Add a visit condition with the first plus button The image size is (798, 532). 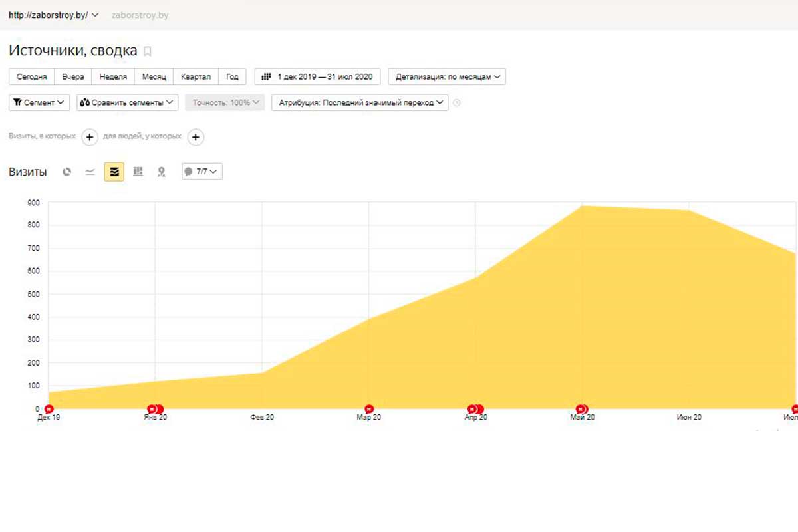[x=90, y=137]
